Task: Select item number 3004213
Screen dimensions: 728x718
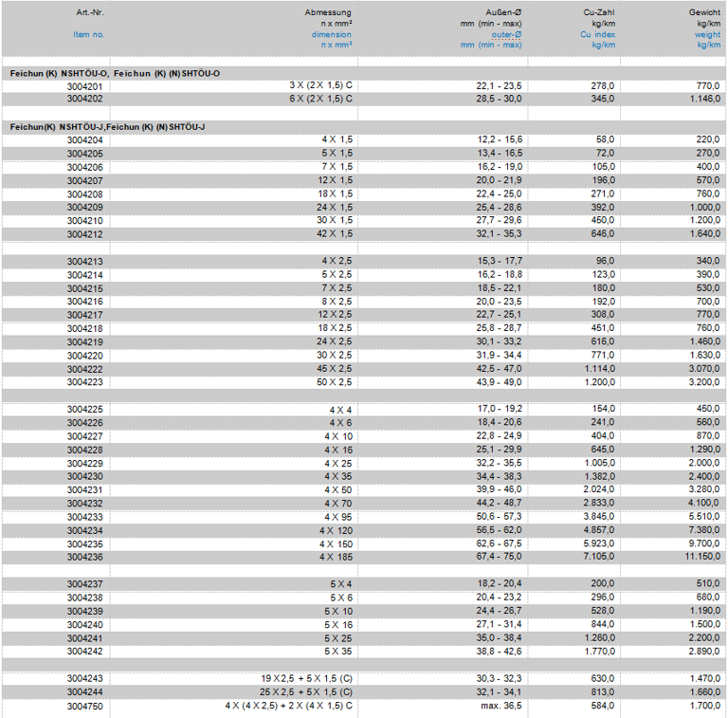Action: tap(84, 262)
